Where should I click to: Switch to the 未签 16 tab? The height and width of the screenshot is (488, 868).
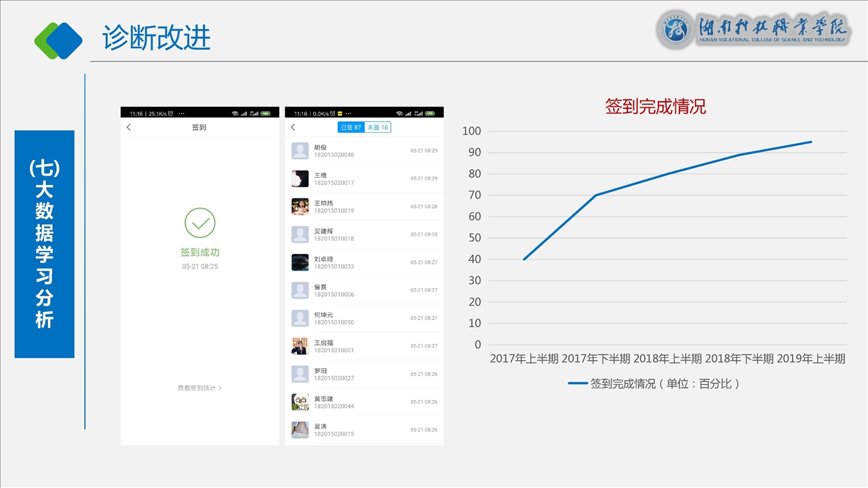coord(377,127)
